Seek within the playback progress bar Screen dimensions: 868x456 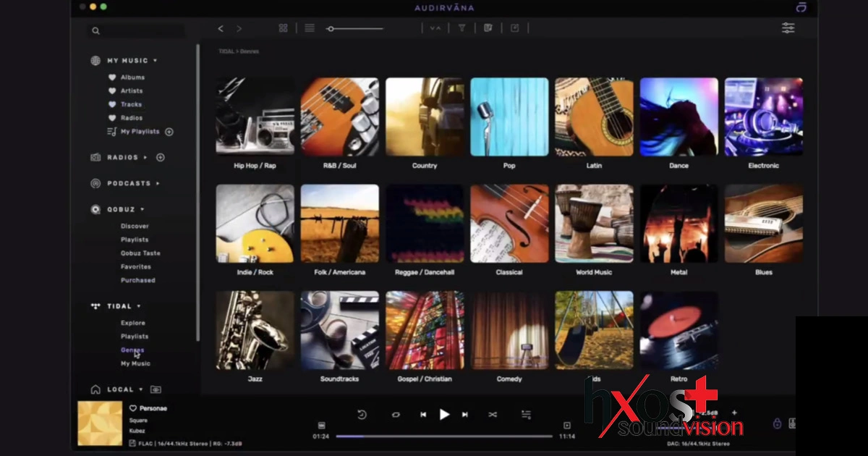444,436
